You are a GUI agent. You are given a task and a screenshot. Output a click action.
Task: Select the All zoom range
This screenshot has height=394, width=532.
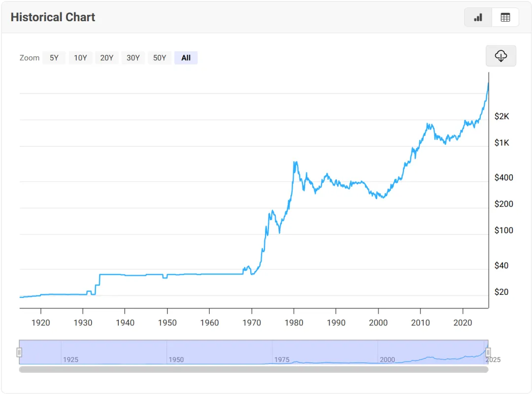click(186, 58)
